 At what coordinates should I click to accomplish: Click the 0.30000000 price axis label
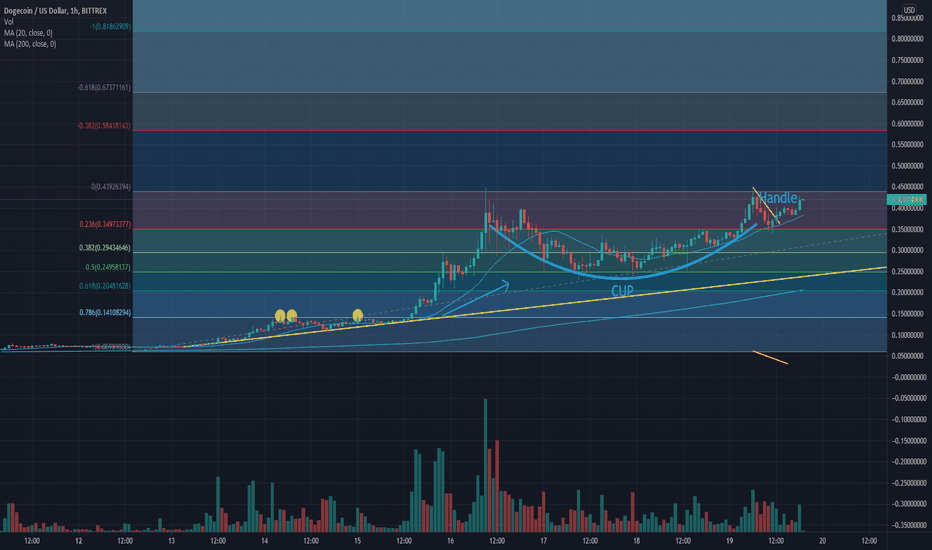tap(908, 250)
